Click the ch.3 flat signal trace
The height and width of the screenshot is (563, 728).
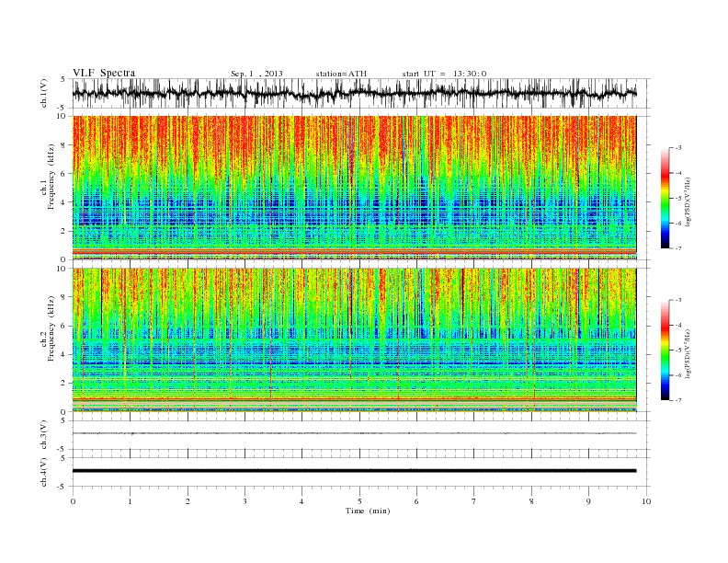tap(355, 433)
